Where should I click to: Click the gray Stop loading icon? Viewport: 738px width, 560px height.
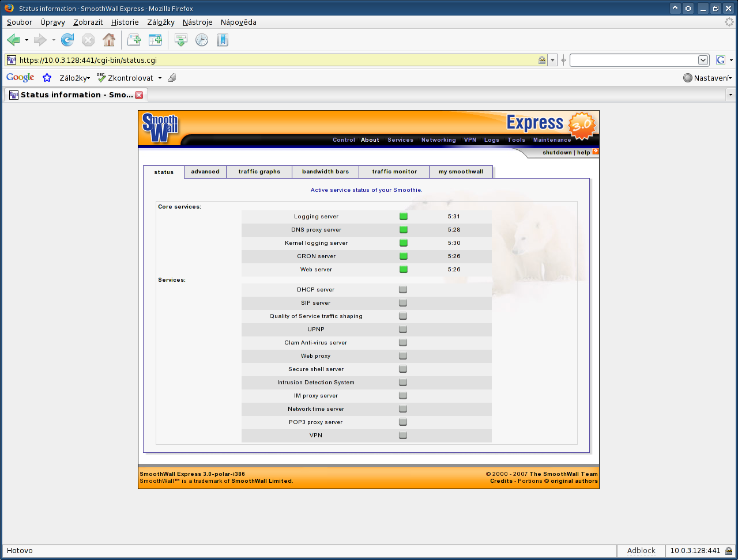click(88, 40)
